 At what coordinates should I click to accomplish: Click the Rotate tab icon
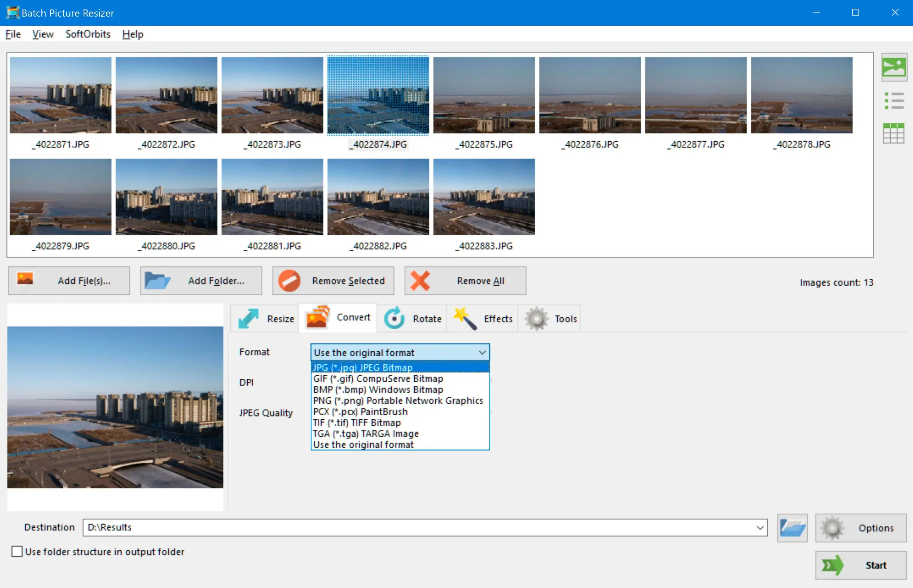393,319
